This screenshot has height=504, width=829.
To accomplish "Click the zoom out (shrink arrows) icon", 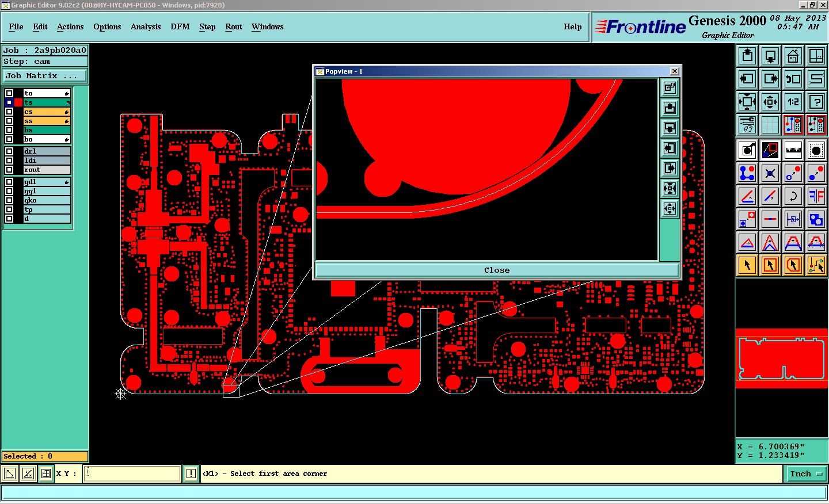I will (x=770, y=102).
